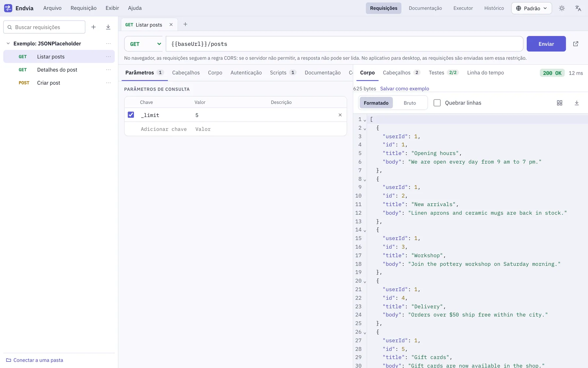Collapse JSON fold arrow at line 1
588x368 pixels.
[365, 120]
